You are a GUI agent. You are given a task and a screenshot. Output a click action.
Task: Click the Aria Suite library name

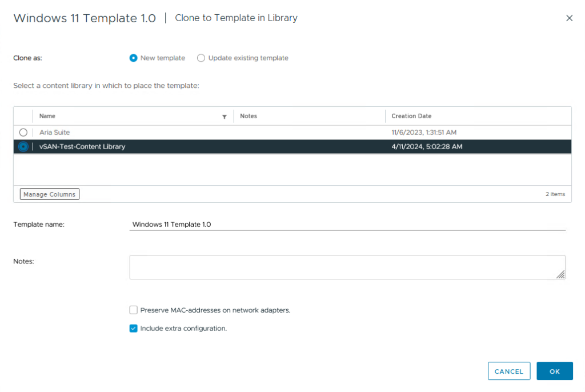click(55, 133)
